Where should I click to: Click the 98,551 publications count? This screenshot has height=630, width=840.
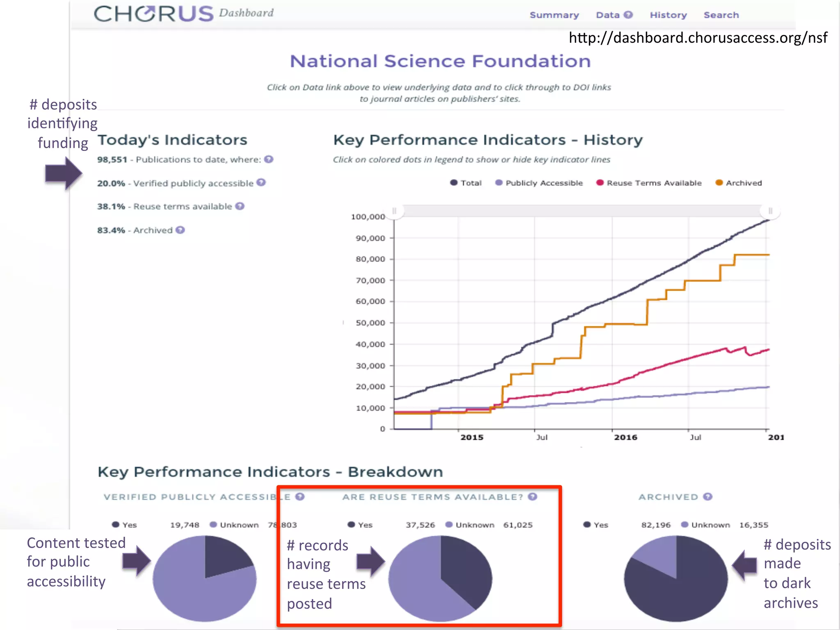112,160
